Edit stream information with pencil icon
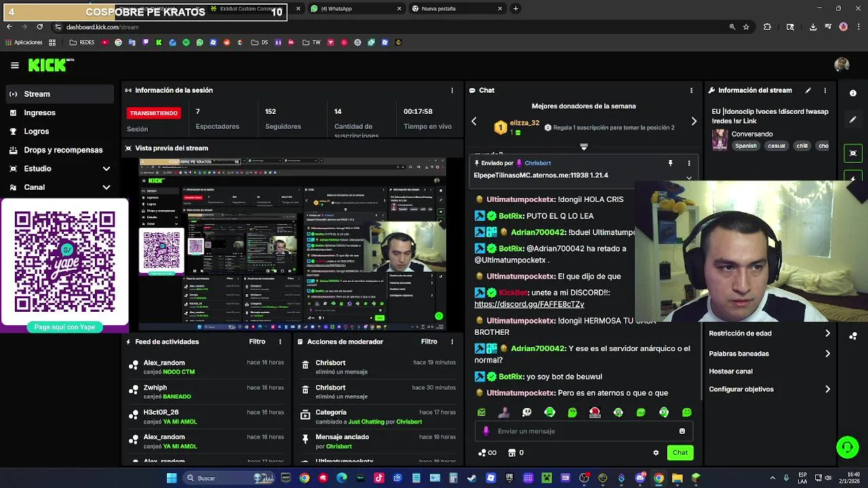The image size is (868, 488). [808, 90]
